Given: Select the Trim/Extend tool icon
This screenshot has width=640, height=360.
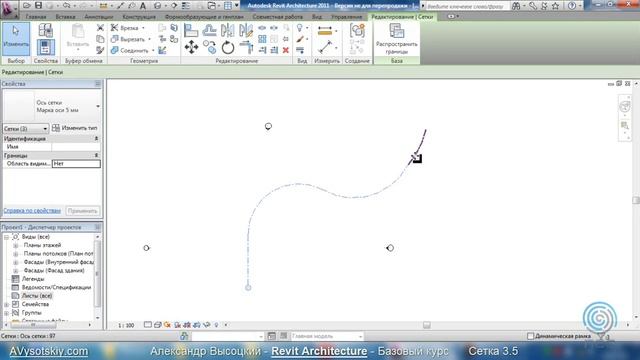Looking at the screenshot, I should 246,47.
